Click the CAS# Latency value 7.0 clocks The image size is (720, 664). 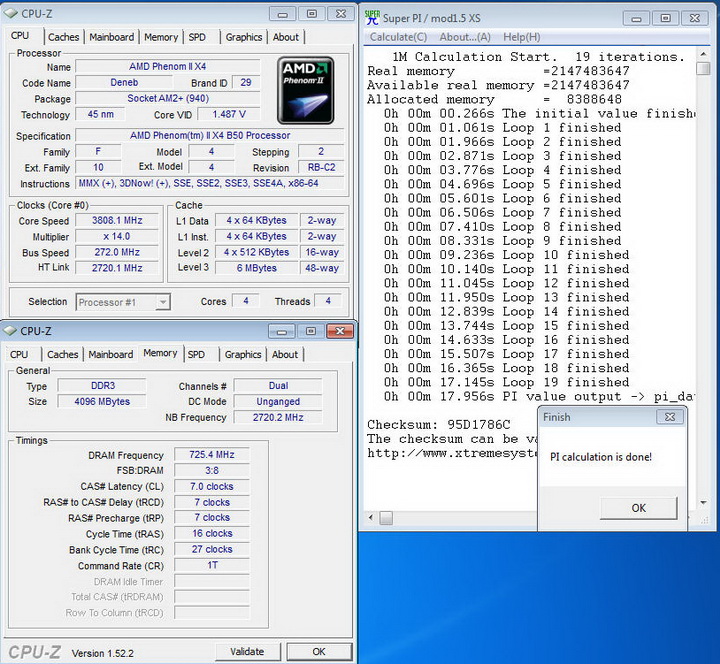coord(212,486)
